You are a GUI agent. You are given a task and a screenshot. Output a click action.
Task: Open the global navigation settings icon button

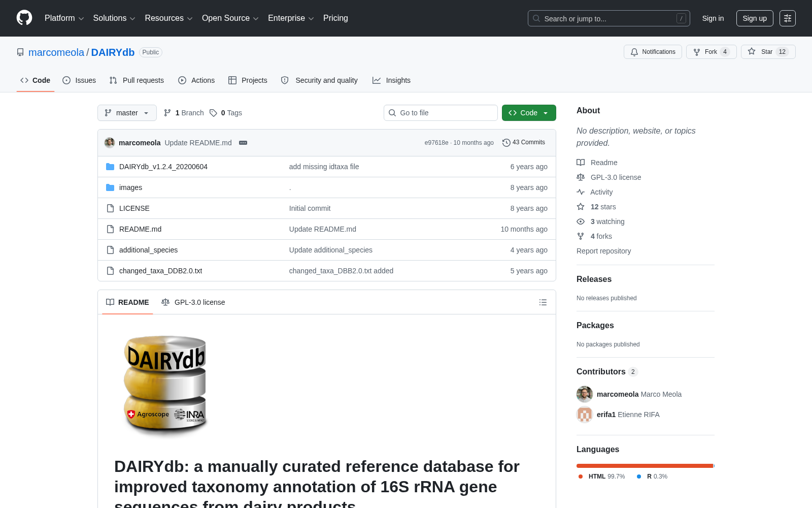click(788, 18)
